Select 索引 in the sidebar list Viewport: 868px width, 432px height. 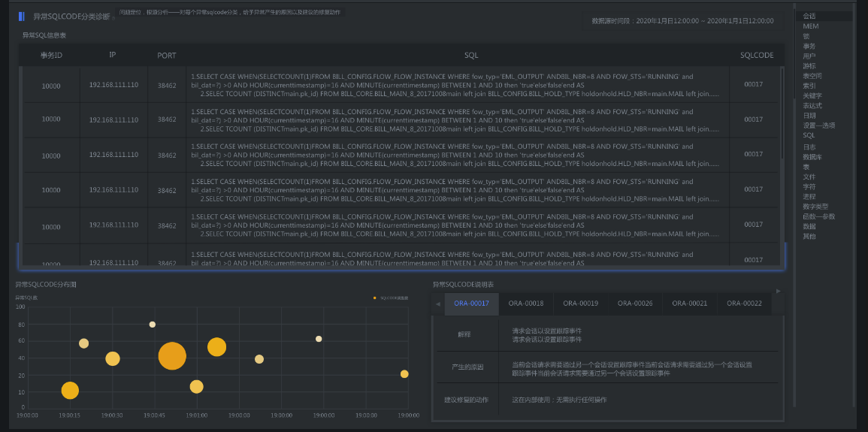point(809,86)
